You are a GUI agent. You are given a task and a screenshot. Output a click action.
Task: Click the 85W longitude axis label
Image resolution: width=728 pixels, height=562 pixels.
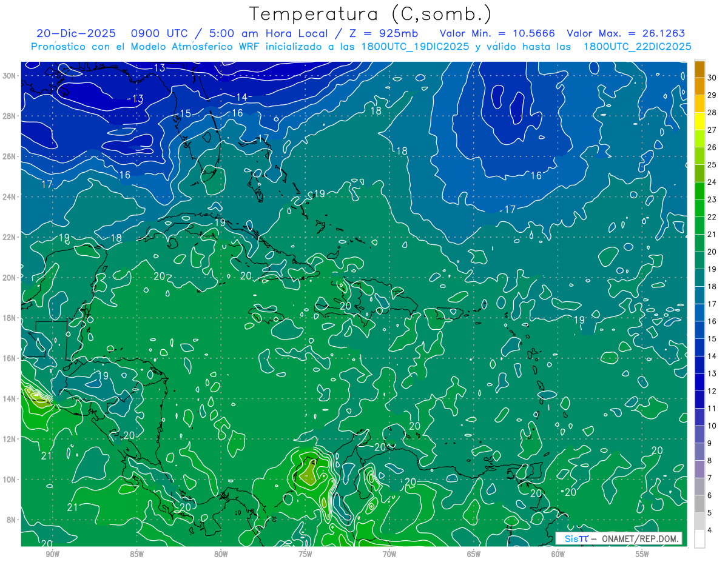pos(136,554)
